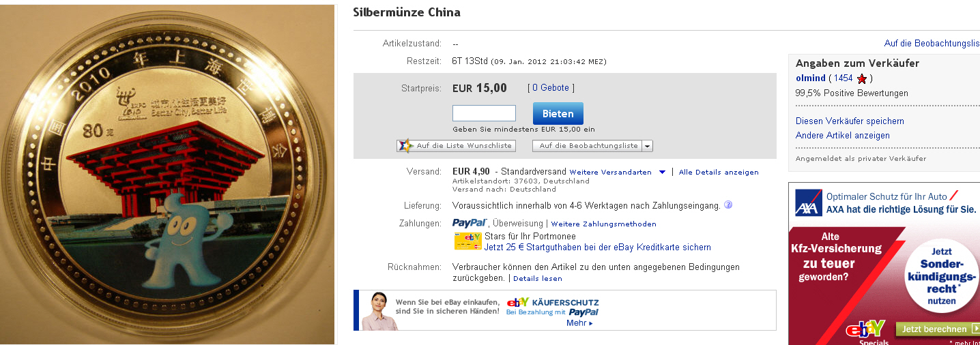The height and width of the screenshot is (345, 980).
Task: Expand the Beobachtungsliste dropdown arrow
Action: pos(647,146)
